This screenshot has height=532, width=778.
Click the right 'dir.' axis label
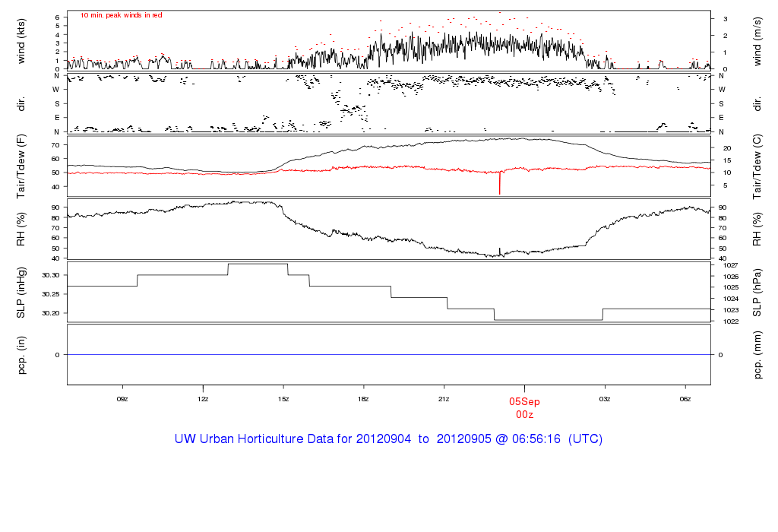[x=757, y=105]
